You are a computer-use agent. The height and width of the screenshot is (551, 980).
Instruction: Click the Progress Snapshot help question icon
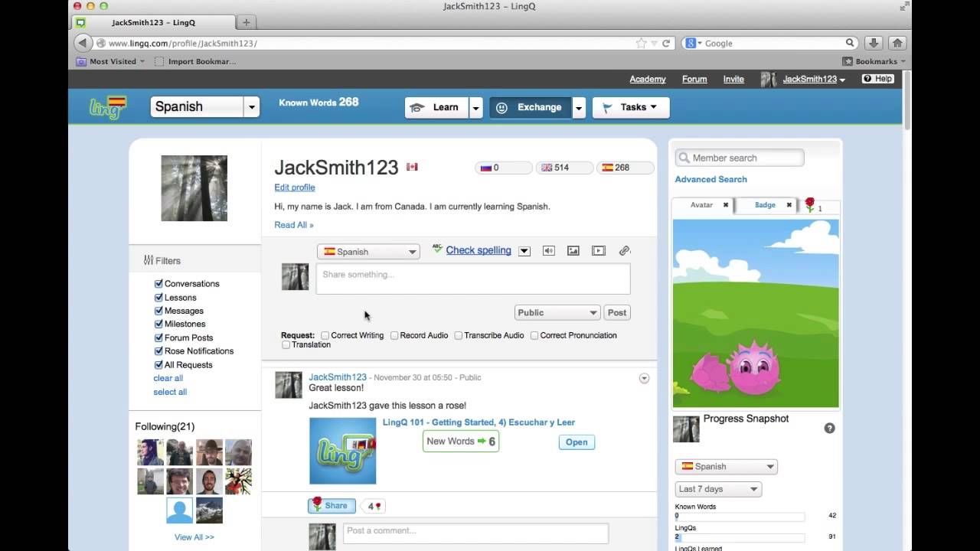pyautogui.click(x=829, y=428)
